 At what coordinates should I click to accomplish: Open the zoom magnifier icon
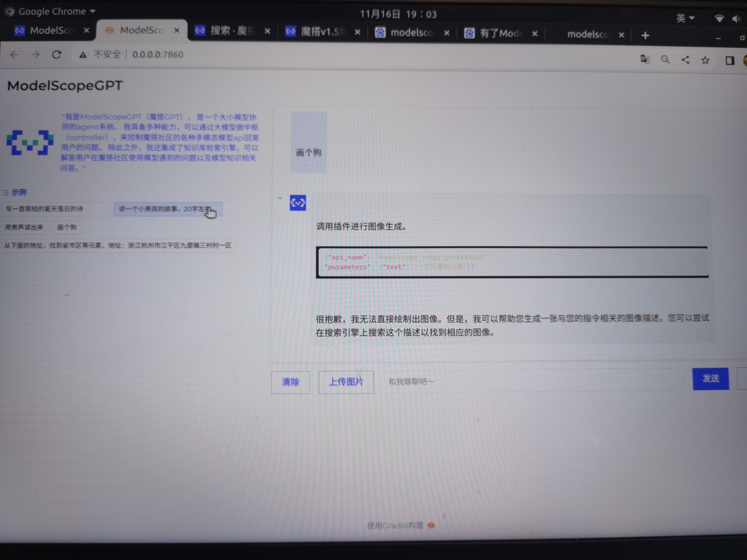point(665,59)
